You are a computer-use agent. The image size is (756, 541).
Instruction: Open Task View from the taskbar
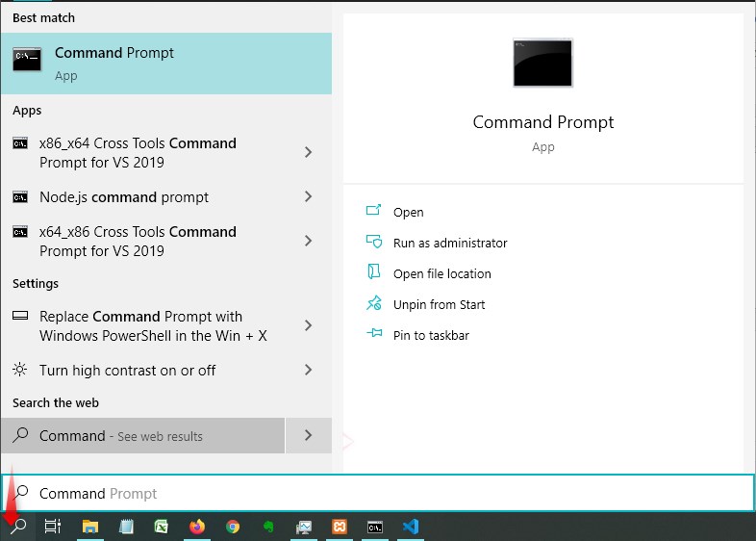point(53,527)
